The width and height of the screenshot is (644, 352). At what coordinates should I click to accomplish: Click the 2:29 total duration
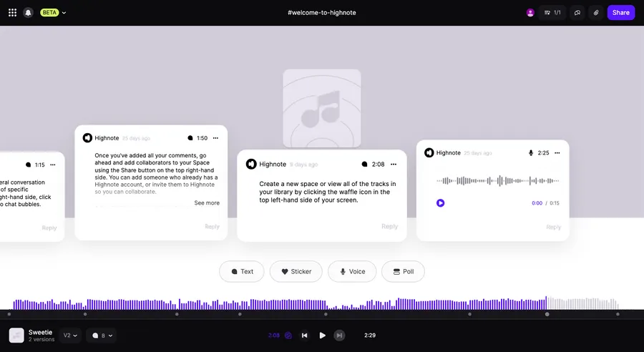point(370,335)
